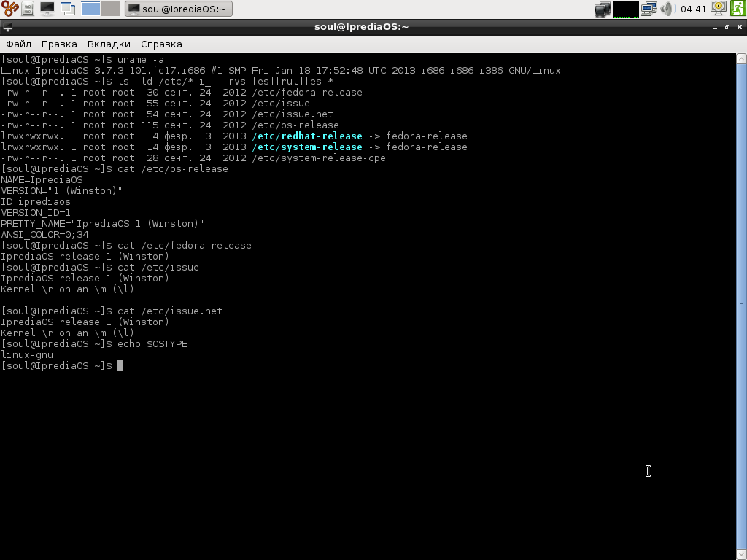Viewport: 747px width, 560px height.
Task: Click the volume speaker icon
Action: (x=668, y=9)
